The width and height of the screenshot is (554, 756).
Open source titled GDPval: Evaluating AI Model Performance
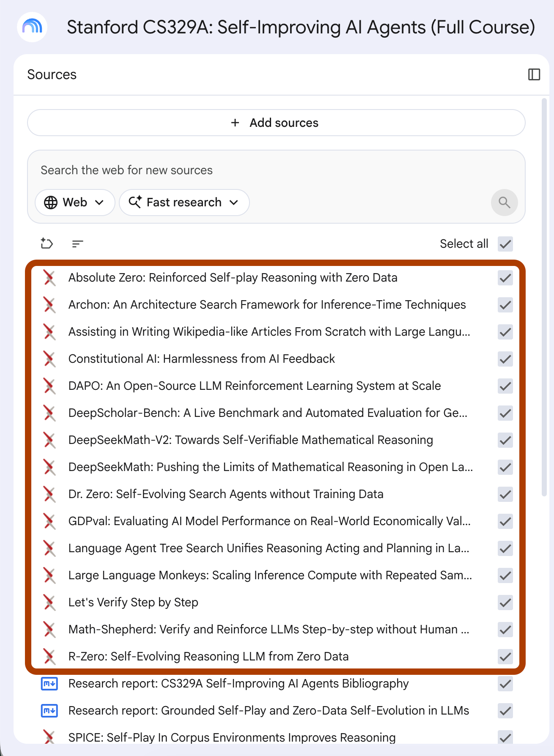click(269, 521)
